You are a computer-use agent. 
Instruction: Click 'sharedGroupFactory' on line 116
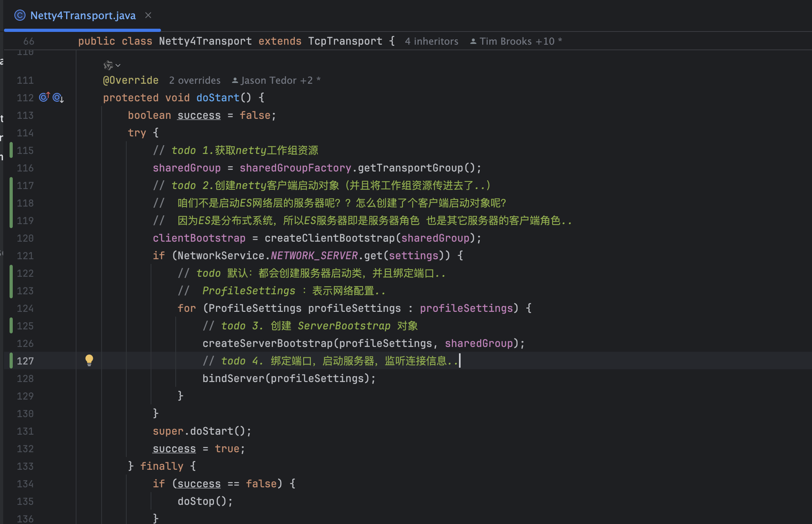click(295, 168)
